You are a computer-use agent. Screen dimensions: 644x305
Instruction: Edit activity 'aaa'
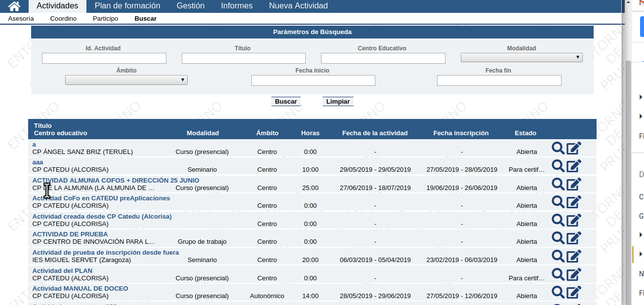[x=574, y=166]
